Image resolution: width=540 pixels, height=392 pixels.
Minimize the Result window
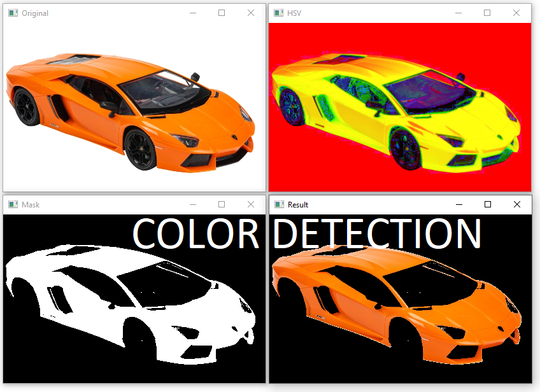tap(459, 204)
